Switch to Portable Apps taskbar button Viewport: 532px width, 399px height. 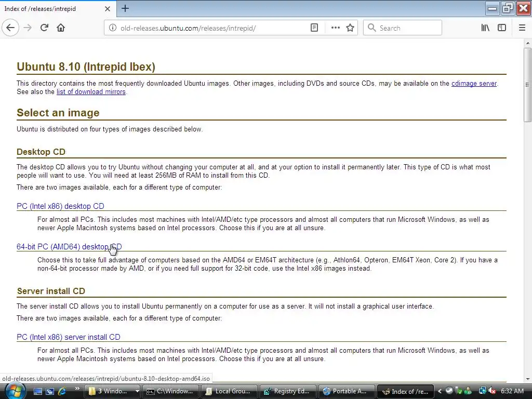coord(347,391)
